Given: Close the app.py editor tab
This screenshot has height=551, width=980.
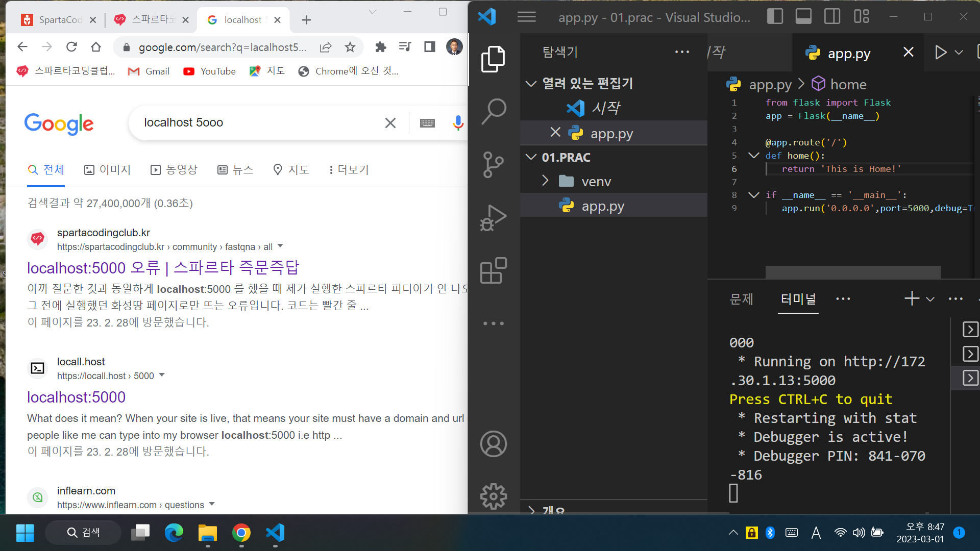Looking at the screenshot, I should coord(908,52).
